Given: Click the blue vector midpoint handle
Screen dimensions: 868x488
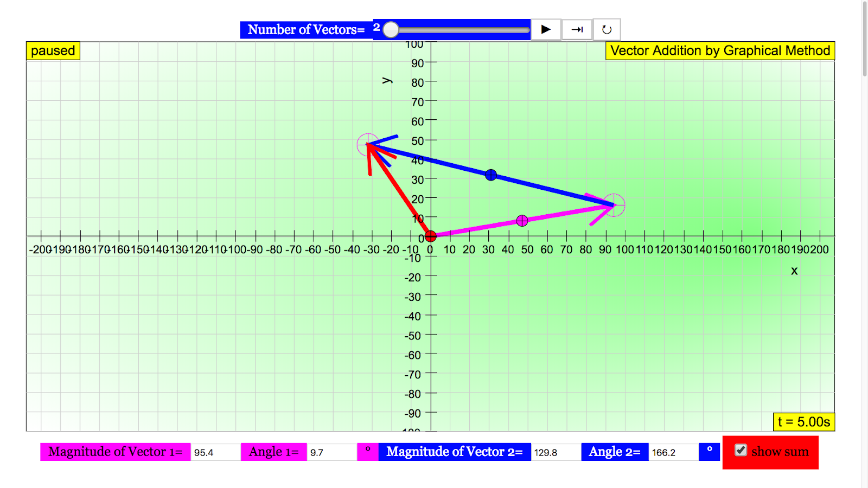Looking at the screenshot, I should (x=491, y=175).
